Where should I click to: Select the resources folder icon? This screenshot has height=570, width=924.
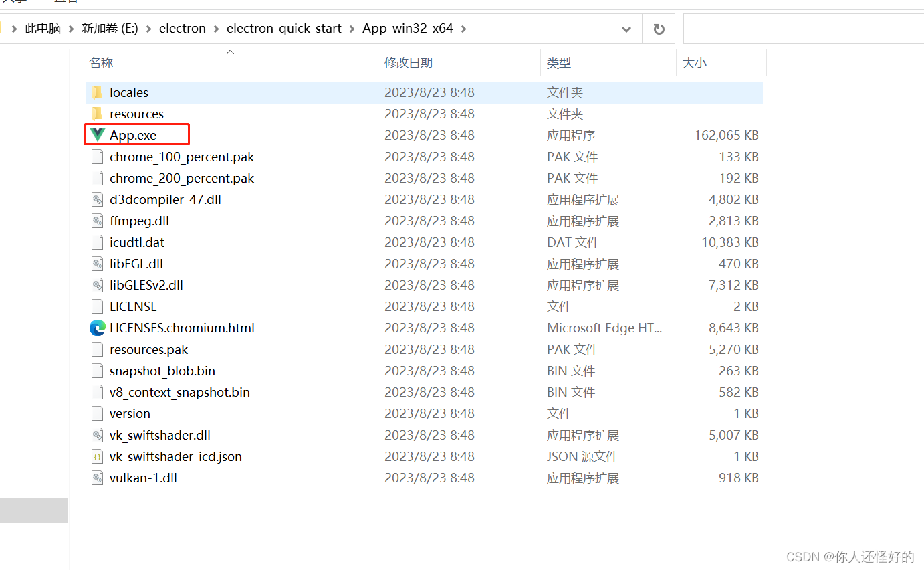[97, 114]
